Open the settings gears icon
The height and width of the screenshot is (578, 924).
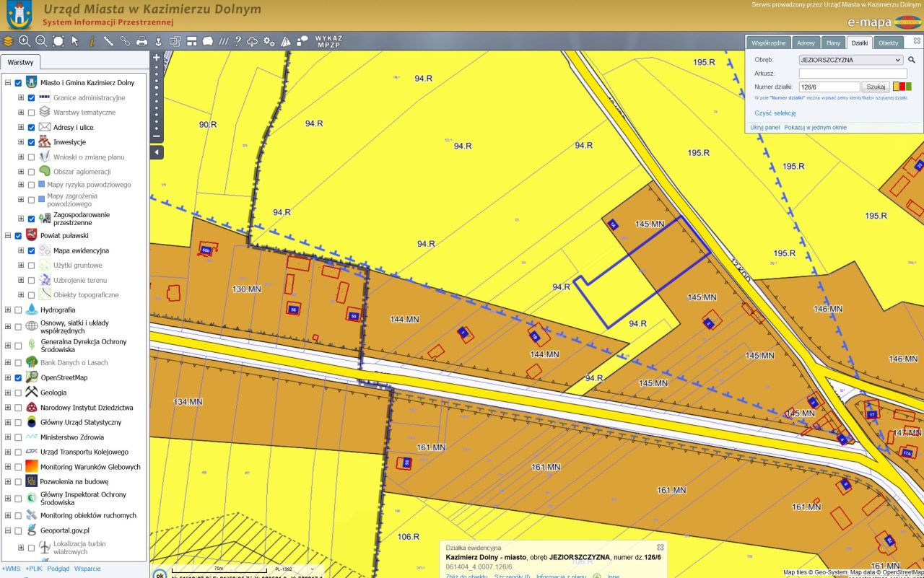[269, 41]
